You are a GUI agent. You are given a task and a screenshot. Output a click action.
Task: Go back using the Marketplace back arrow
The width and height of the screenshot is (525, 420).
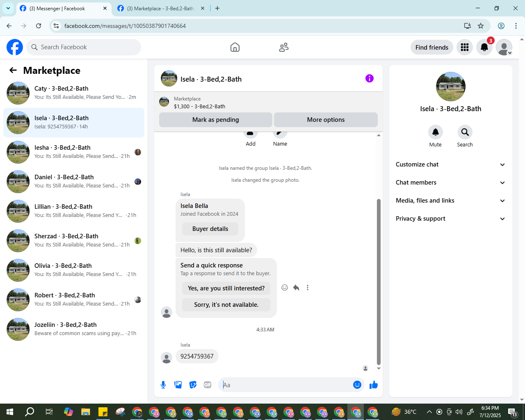tap(13, 70)
